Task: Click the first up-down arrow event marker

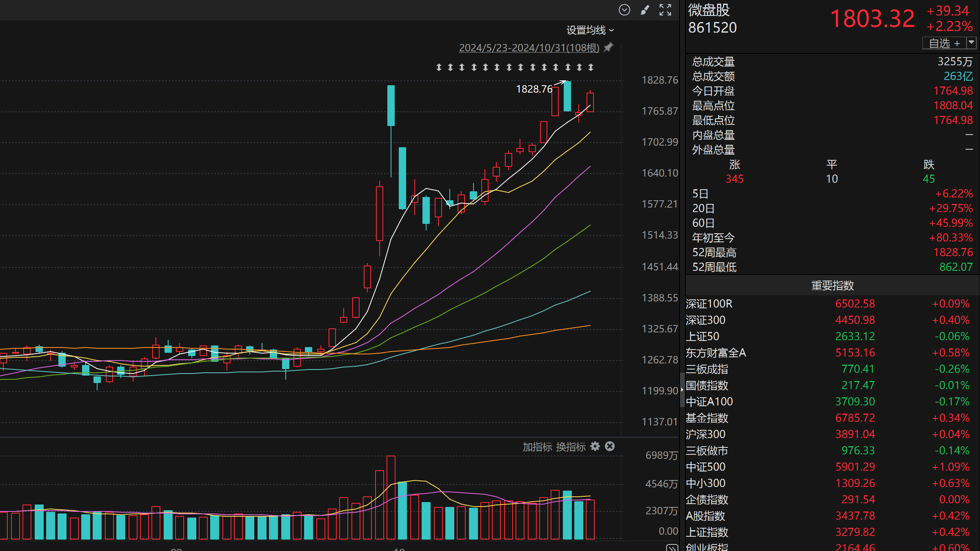Action: pos(439,67)
